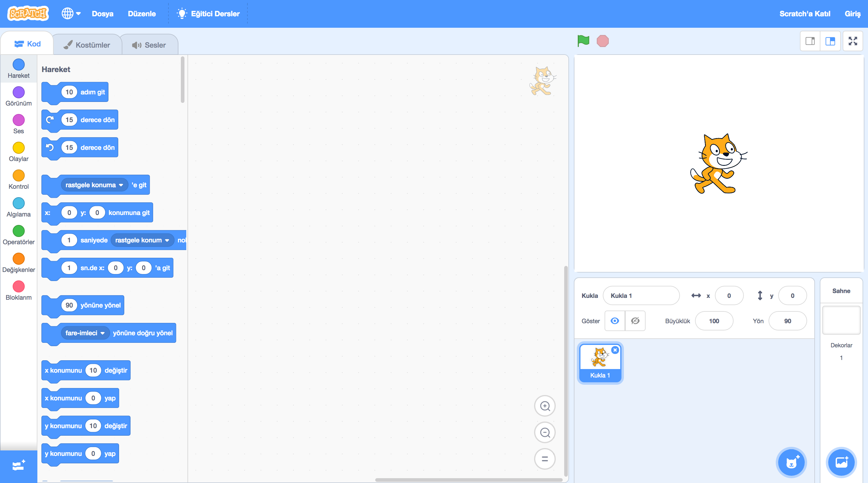Show the sprite with eye icon
Screen dimensions: 868x483
click(x=615, y=321)
